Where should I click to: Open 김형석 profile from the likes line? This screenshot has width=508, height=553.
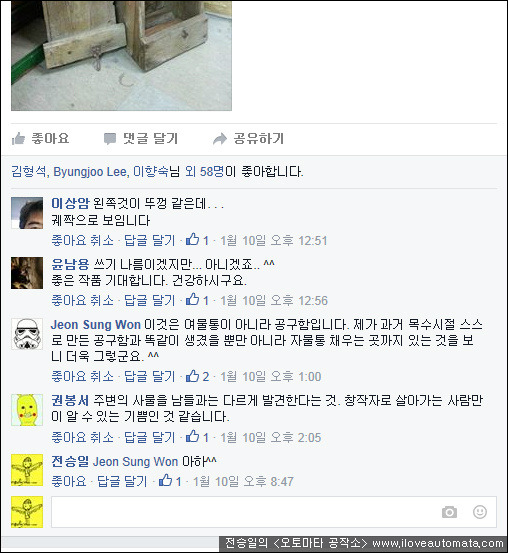(x=29, y=172)
